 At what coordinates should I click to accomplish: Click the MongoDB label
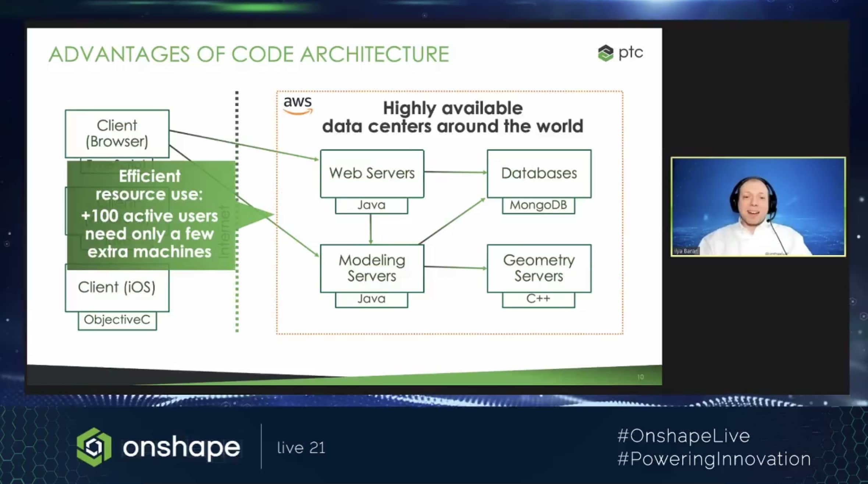tap(538, 205)
